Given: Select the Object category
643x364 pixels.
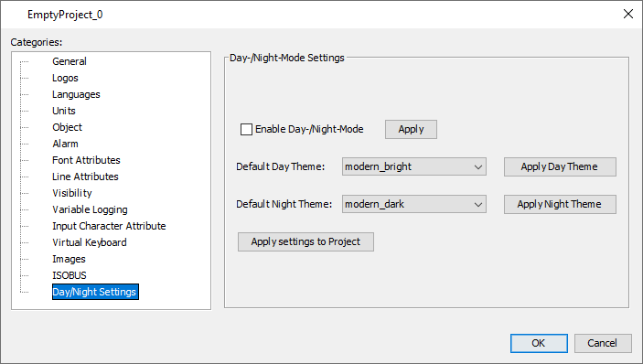Looking at the screenshot, I should click(67, 127).
